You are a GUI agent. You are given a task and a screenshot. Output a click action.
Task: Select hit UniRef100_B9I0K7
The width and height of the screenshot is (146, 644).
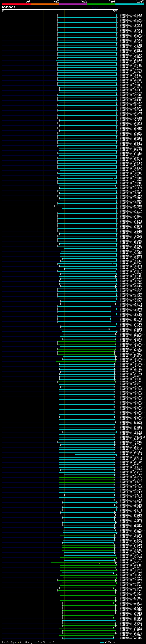[x=131, y=103]
